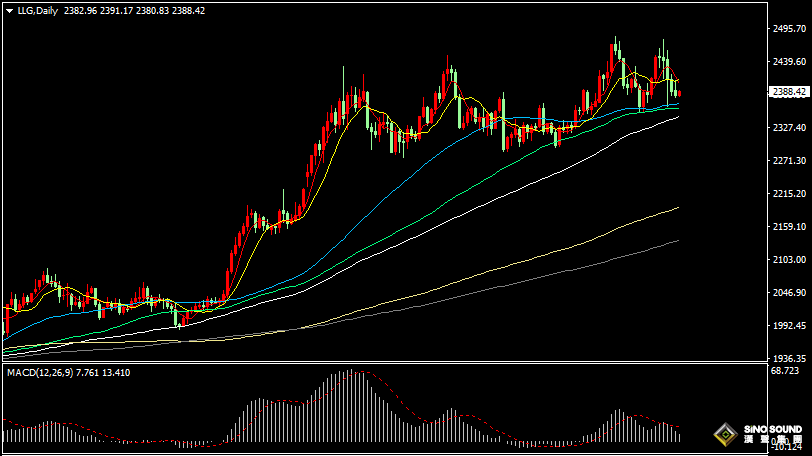The height and width of the screenshot is (456, 812).
Task: Click the 2495.70 price scale label
Action: 789,29
